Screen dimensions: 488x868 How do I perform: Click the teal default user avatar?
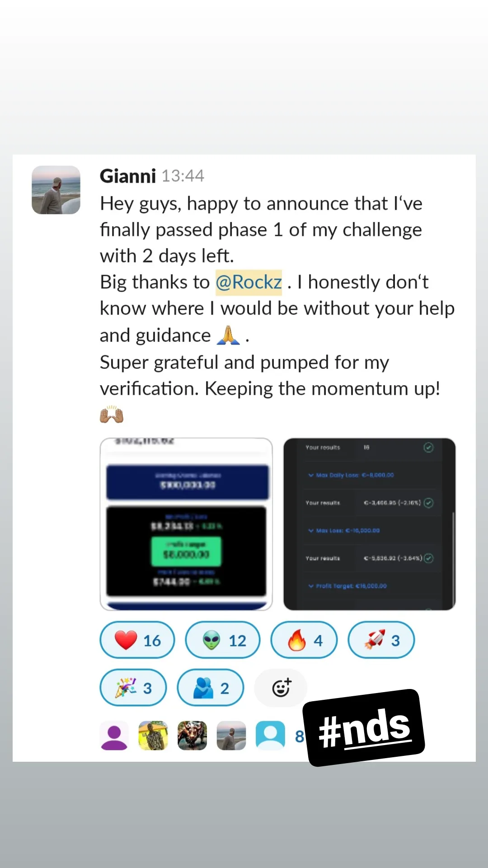pos(271,736)
